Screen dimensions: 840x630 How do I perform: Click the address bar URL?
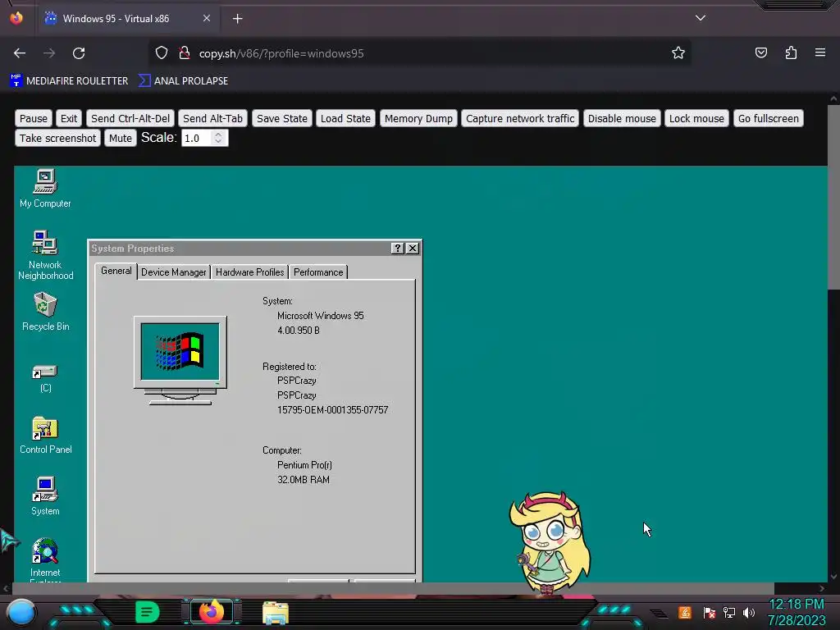(x=281, y=53)
